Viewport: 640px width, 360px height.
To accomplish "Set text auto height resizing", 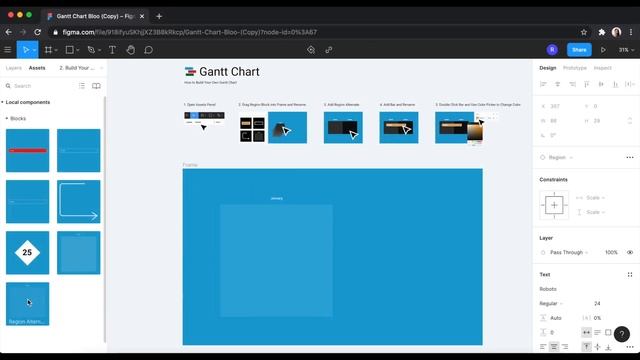I will tap(597, 332).
